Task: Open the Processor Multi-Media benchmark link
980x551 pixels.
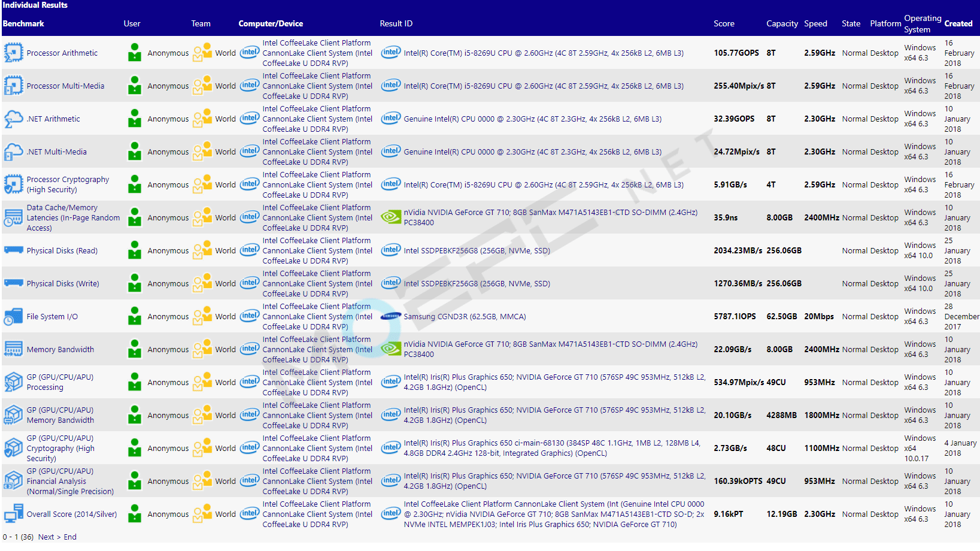Action: tap(65, 86)
